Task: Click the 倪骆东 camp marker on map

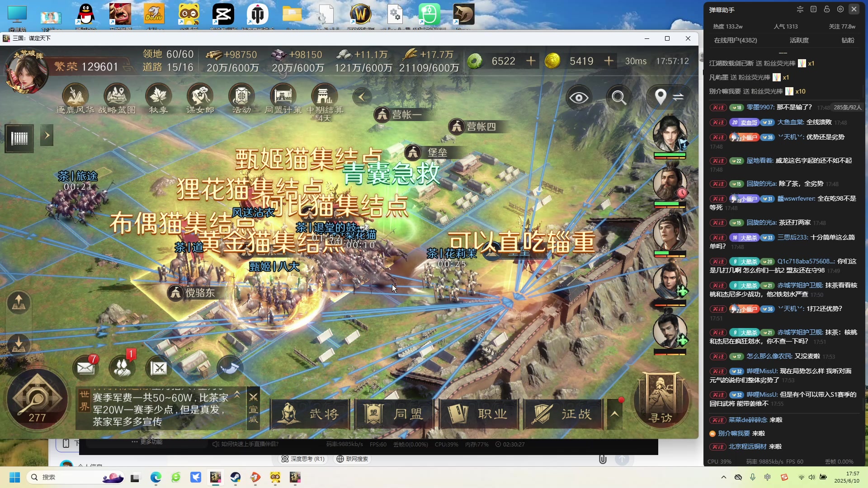Action: [x=192, y=293]
